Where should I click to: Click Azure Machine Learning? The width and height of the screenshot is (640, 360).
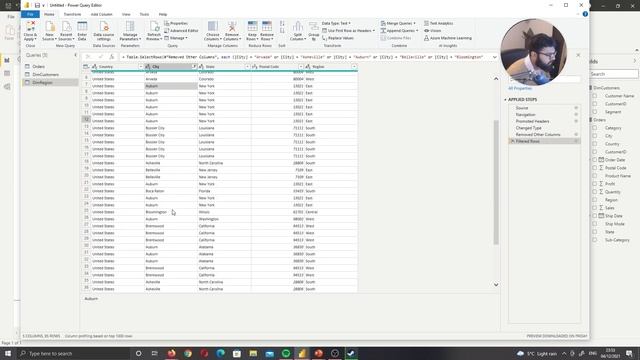448,38
